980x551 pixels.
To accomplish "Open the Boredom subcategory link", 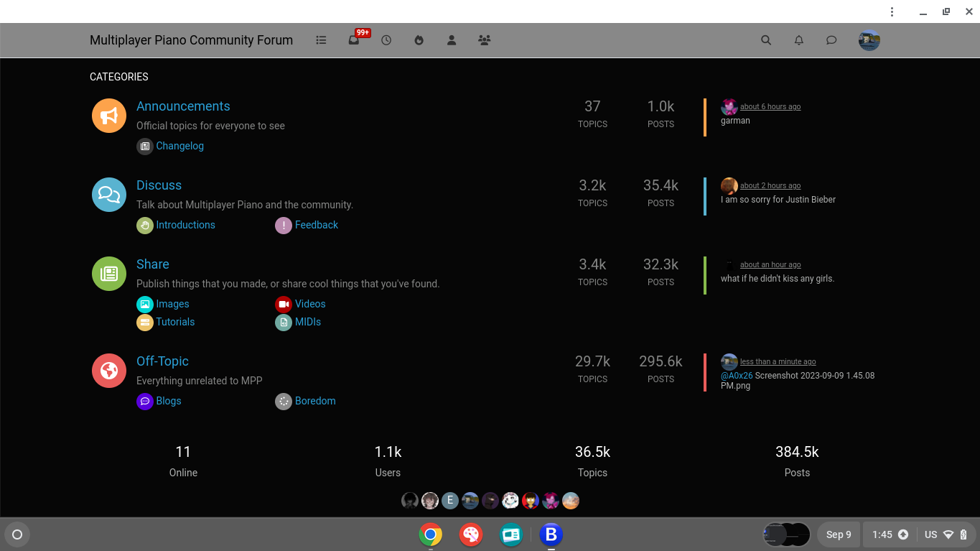I will click(315, 401).
